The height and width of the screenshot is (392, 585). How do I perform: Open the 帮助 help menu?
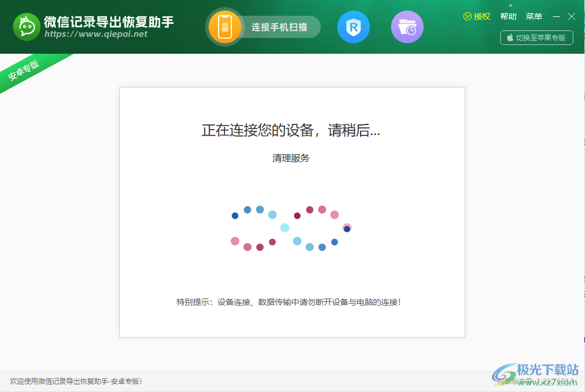(x=508, y=16)
